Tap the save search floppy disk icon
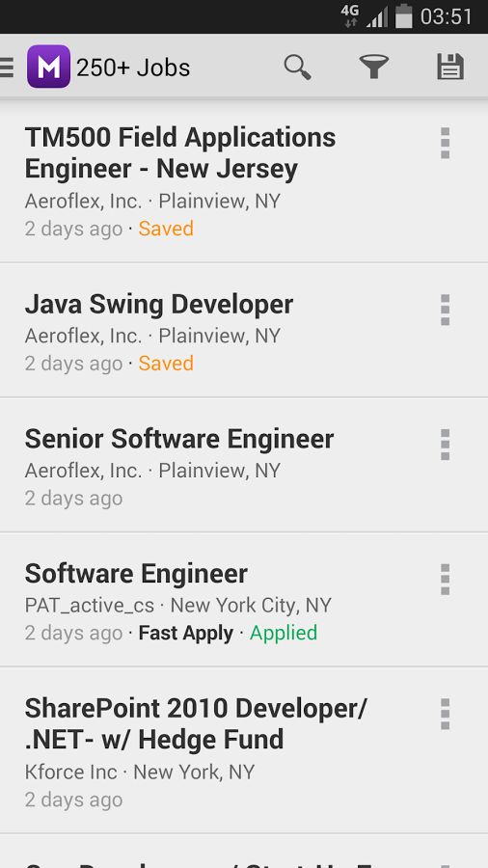488x868 pixels. (450, 67)
